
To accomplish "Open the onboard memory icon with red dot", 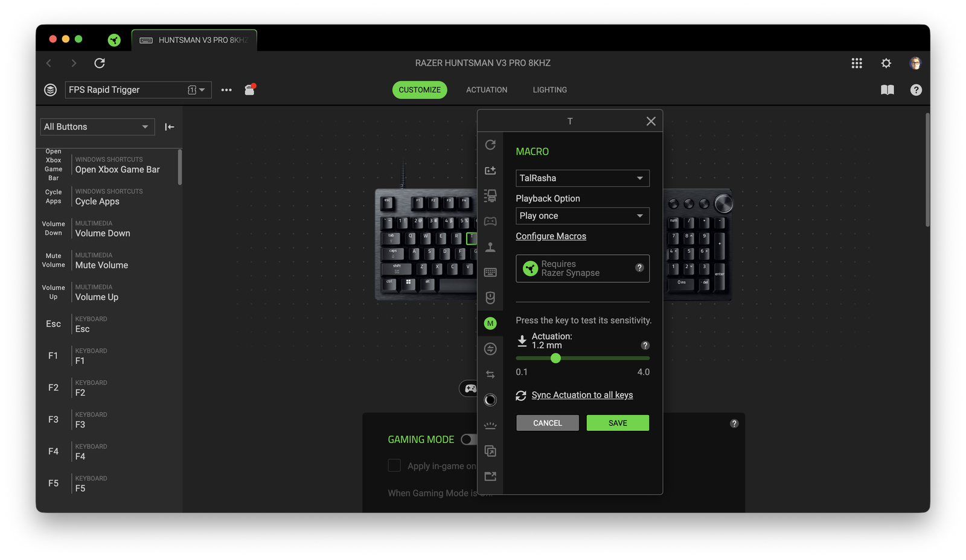I will [249, 89].
